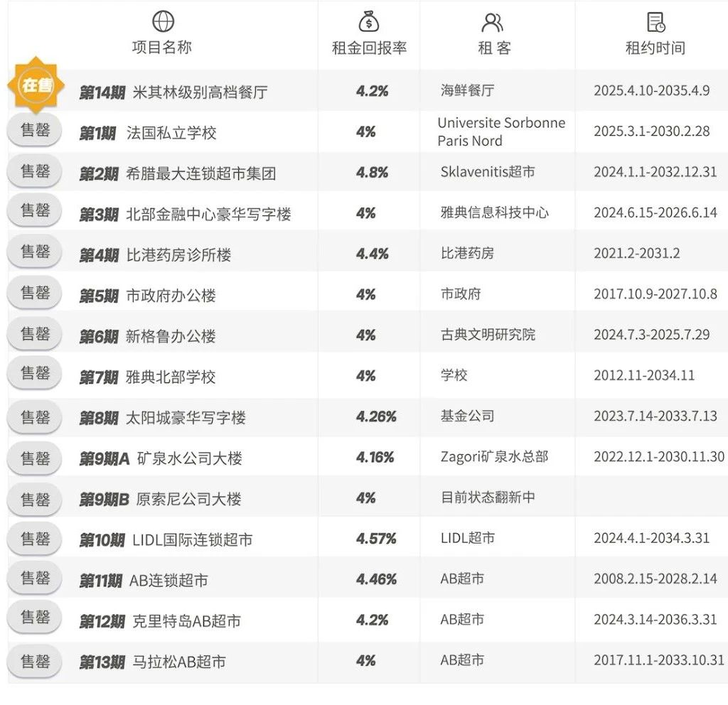Click the 4.26% rental yield value
The width and height of the screenshot is (728, 705).
coord(376,416)
